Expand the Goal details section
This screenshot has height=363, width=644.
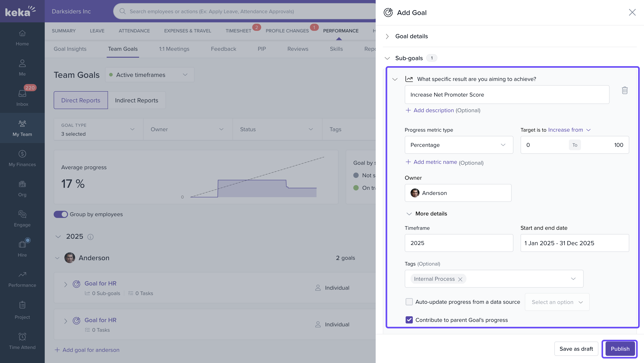pos(411,36)
